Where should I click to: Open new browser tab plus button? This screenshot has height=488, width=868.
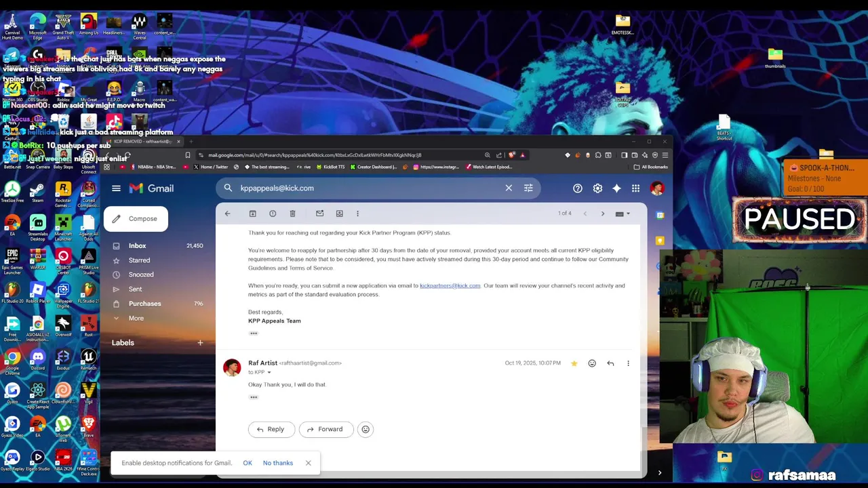pyautogui.click(x=191, y=142)
